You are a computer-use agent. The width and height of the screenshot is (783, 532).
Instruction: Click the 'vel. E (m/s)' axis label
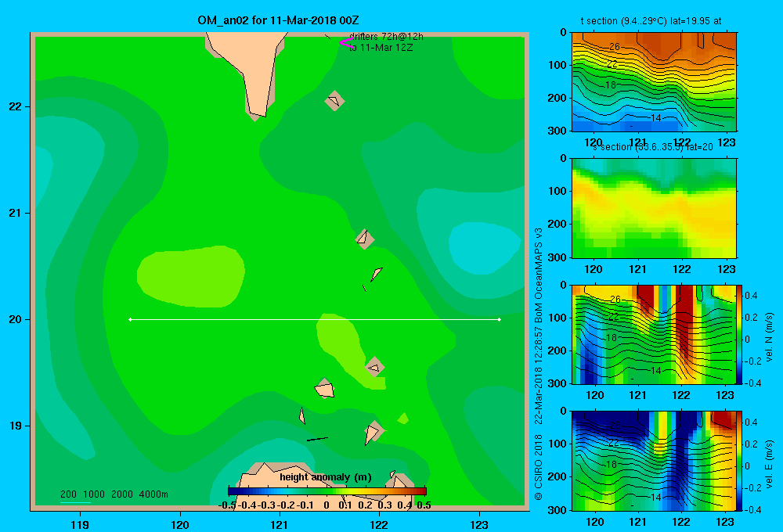(x=769, y=464)
